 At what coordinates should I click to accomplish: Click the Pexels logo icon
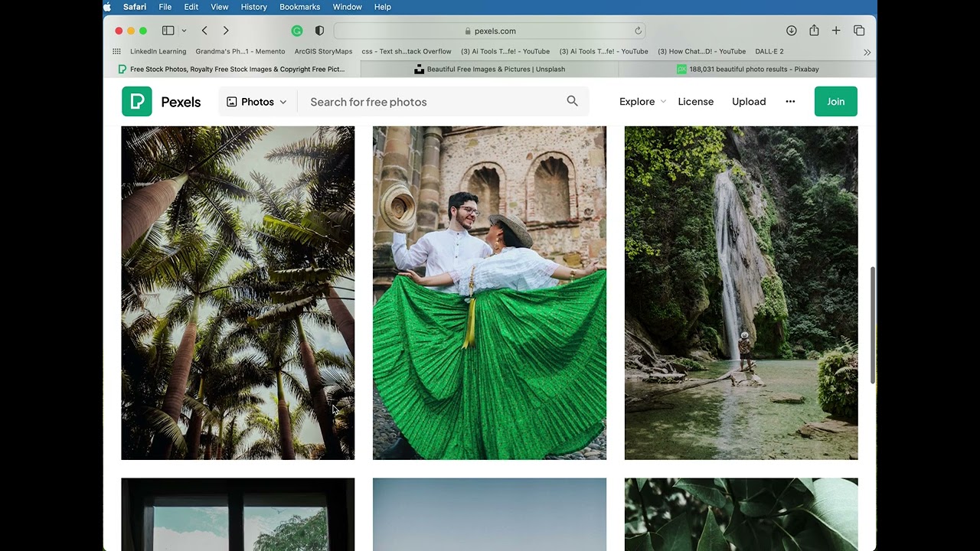coord(137,101)
